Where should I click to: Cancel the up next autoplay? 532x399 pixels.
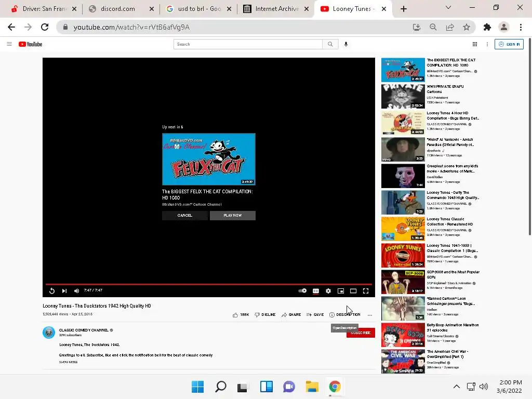pyautogui.click(x=185, y=216)
